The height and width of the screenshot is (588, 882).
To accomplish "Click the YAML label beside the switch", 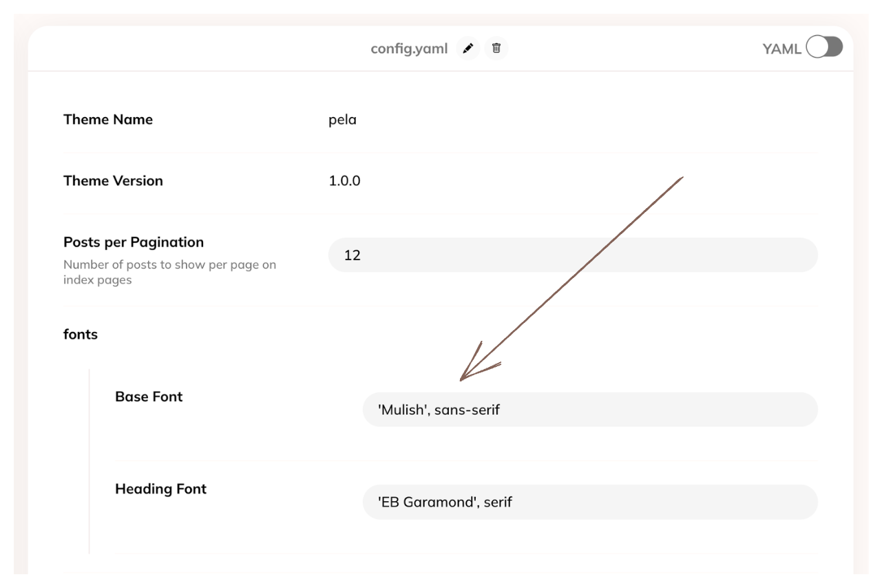I will tap(781, 49).
